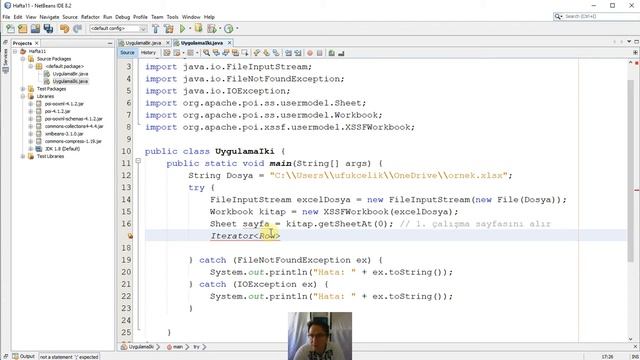Click the Save All toolbar icon
The height and width of the screenshot is (360, 640).
click(49, 29)
